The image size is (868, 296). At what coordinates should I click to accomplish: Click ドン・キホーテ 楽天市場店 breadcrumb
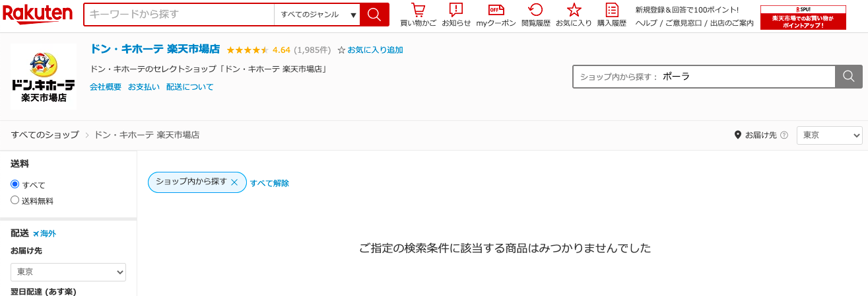pos(147,135)
